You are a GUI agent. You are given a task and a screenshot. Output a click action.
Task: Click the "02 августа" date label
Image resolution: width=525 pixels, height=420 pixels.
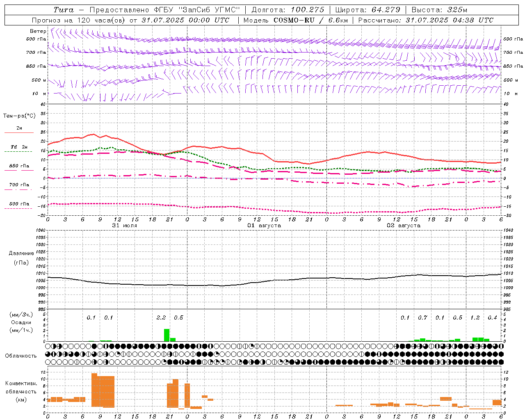click(x=404, y=226)
